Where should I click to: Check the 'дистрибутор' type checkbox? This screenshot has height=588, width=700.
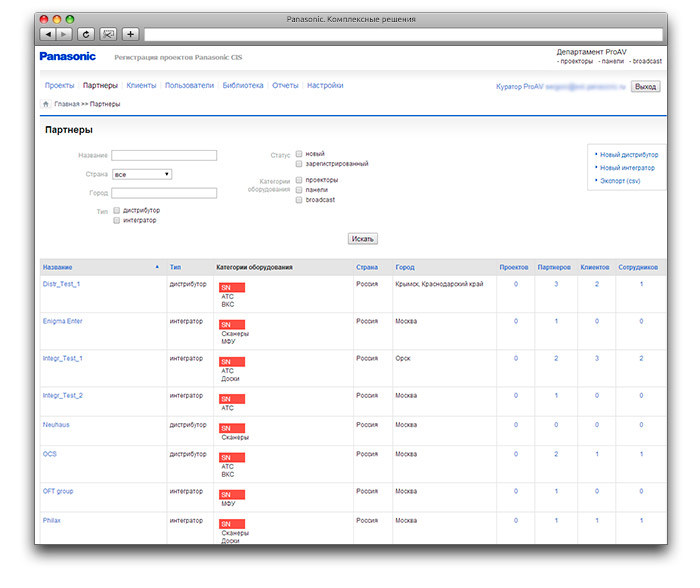pos(117,210)
